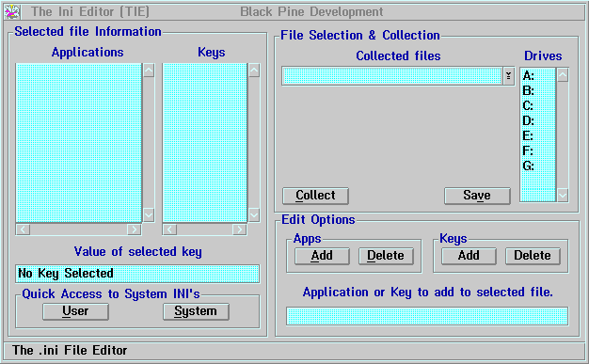Click Keys list scroll up arrow
This screenshot has height=364, width=589.
pyautogui.click(x=254, y=71)
